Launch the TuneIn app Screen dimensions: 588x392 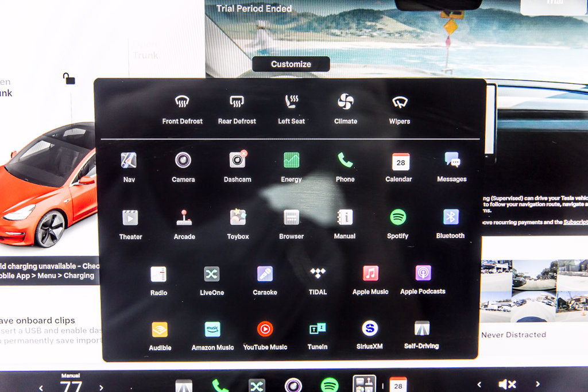[317, 329]
